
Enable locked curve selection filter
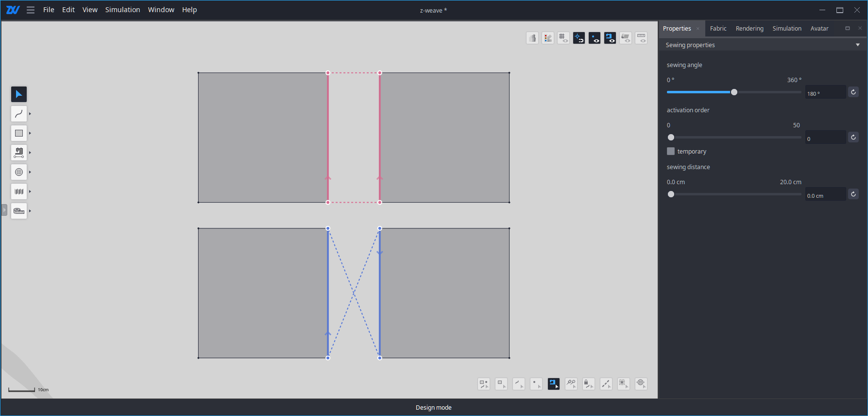(589, 384)
